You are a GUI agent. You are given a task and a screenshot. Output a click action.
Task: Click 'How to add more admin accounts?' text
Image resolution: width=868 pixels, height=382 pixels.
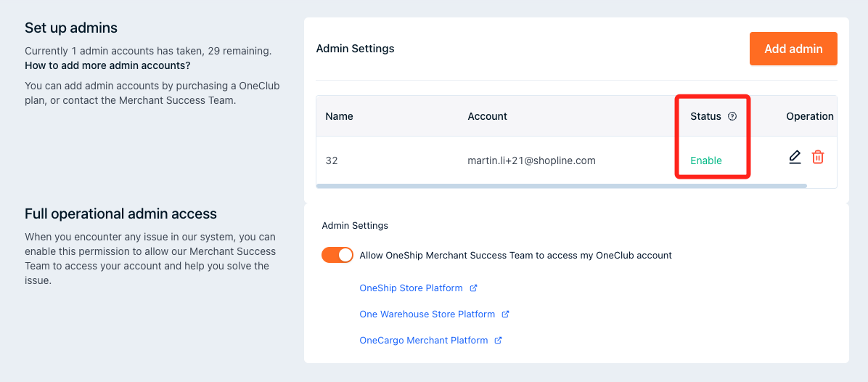[107, 65]
